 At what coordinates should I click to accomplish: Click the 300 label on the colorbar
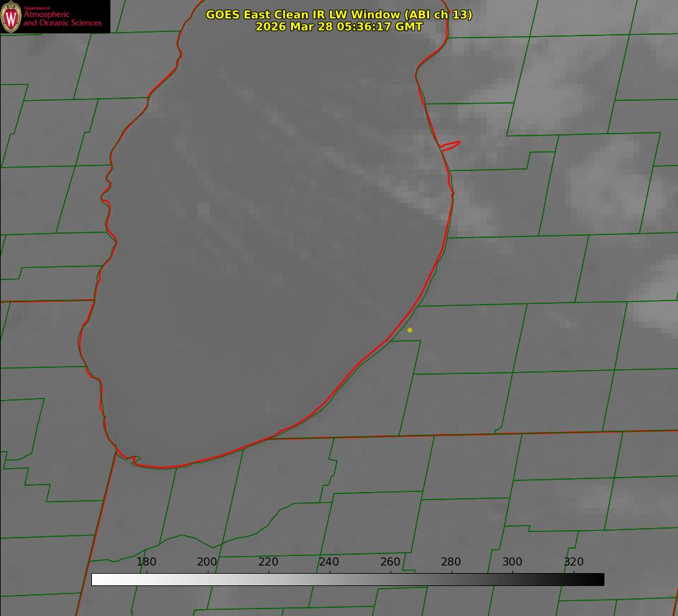(512, 562)
